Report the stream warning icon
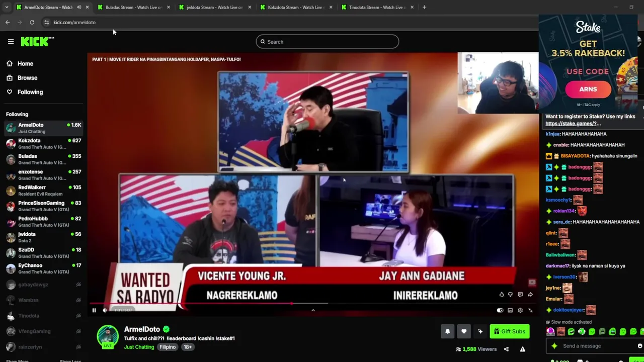644x362 pixels. point(523,349)
